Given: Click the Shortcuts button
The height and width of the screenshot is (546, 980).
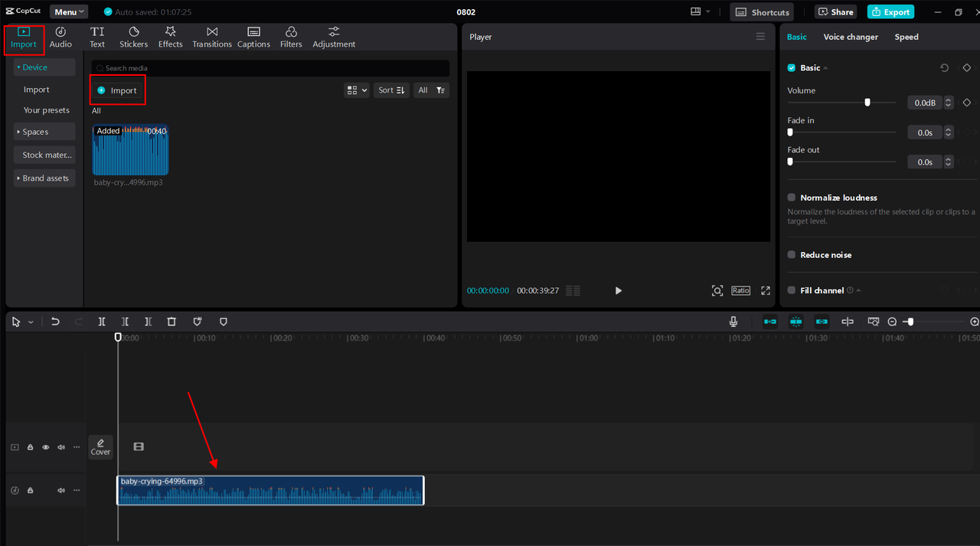Looking at the screenshot, I should point(762,12).
